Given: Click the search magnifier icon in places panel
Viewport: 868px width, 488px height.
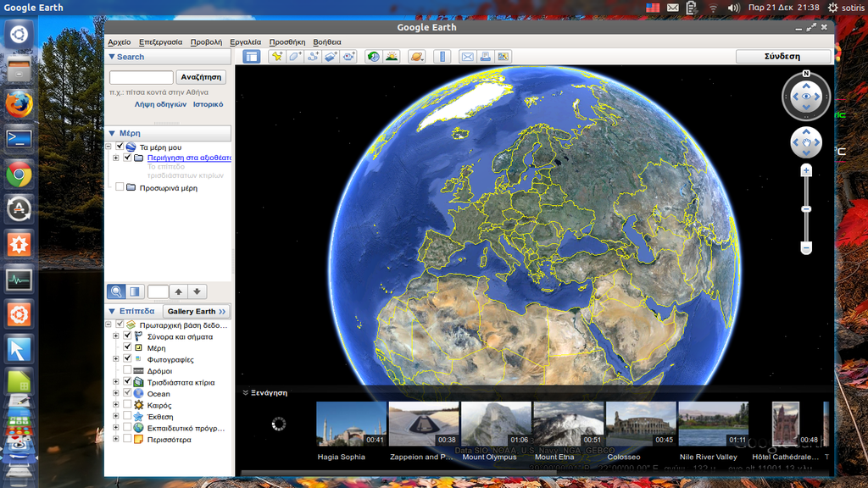Looking at the screenshot, I should click(116, 291).
